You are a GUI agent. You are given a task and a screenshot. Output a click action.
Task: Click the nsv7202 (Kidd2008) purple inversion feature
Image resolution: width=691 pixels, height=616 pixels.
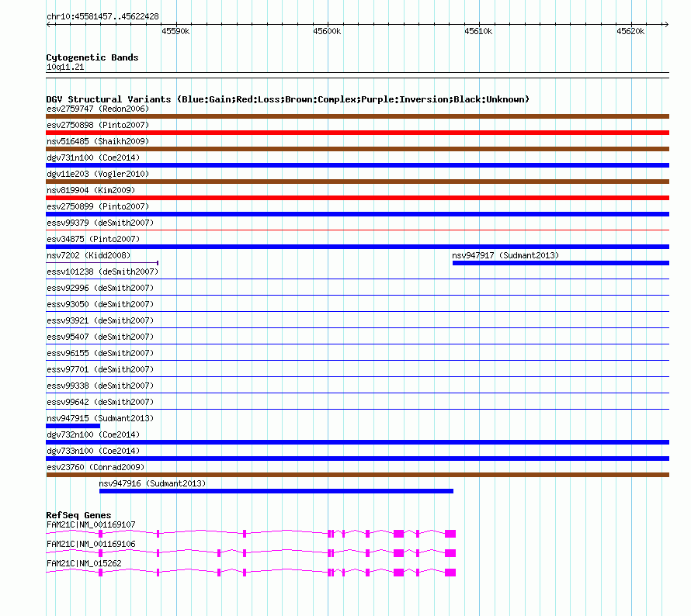(x=102, y=263)
